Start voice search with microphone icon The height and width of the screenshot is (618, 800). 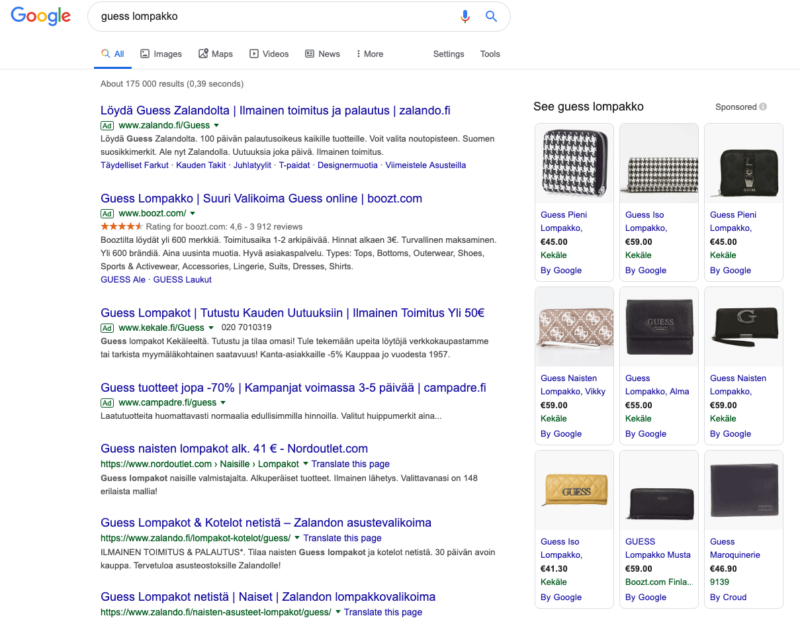tap(465, 16)
